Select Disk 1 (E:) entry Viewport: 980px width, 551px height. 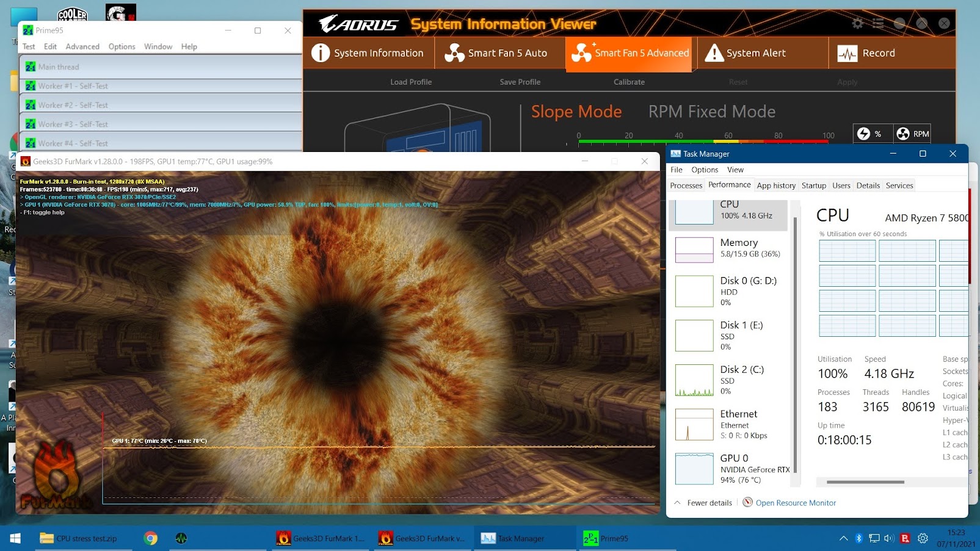point(728,336)
